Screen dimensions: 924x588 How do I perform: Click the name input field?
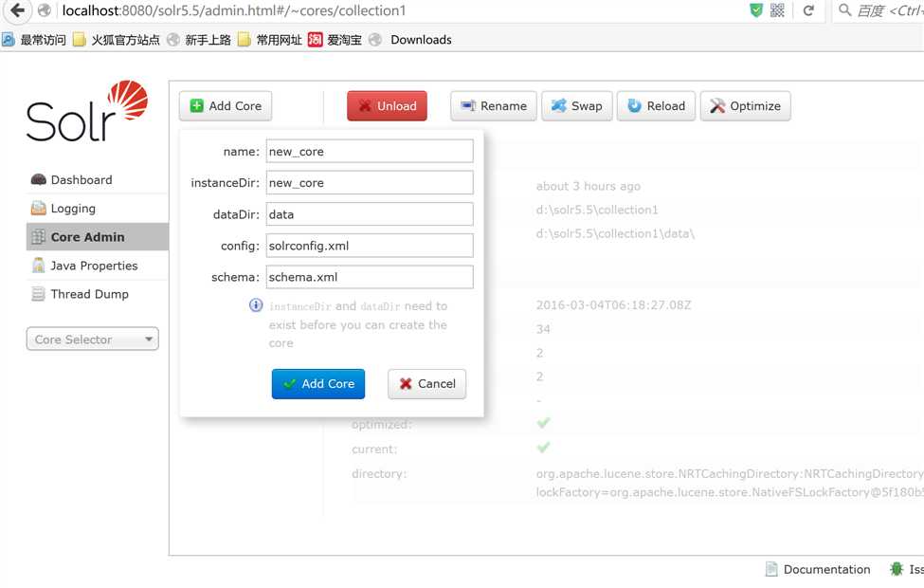370,151
